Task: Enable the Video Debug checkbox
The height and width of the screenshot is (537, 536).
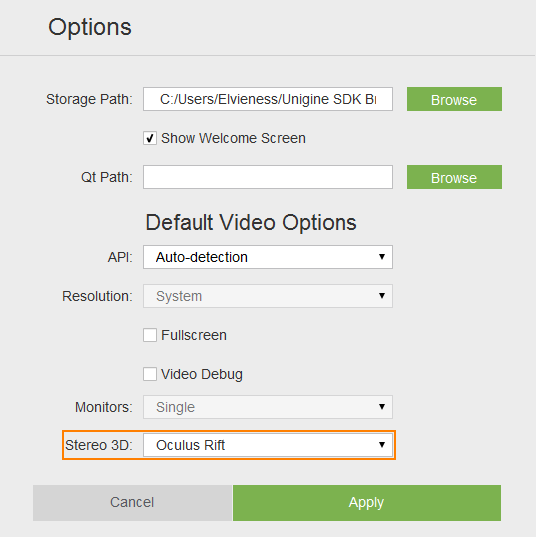Action: pos(150,374)
